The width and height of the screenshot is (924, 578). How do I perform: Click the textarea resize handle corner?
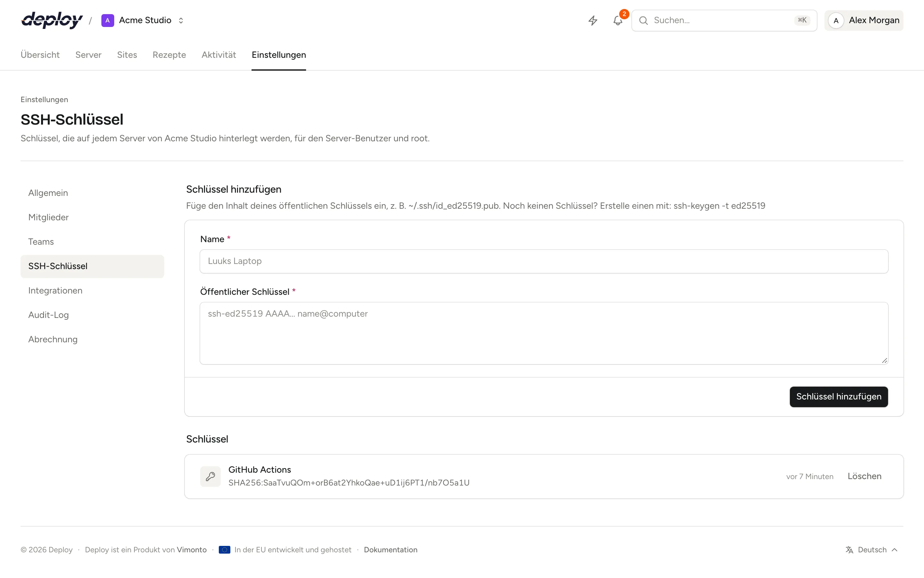pyautogui.click(x=884, y=361)
